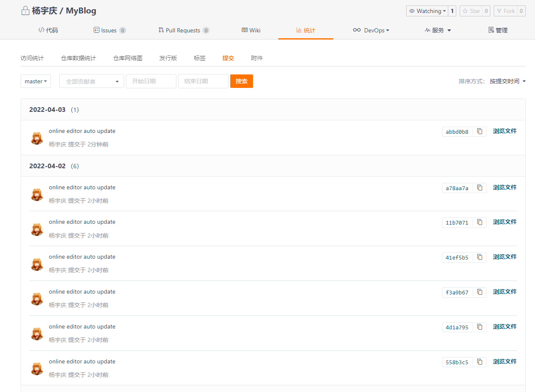Copy commit hash a78aa7a with copy icon
This screenshot has height=392, width=535.
tap(479, 188)
